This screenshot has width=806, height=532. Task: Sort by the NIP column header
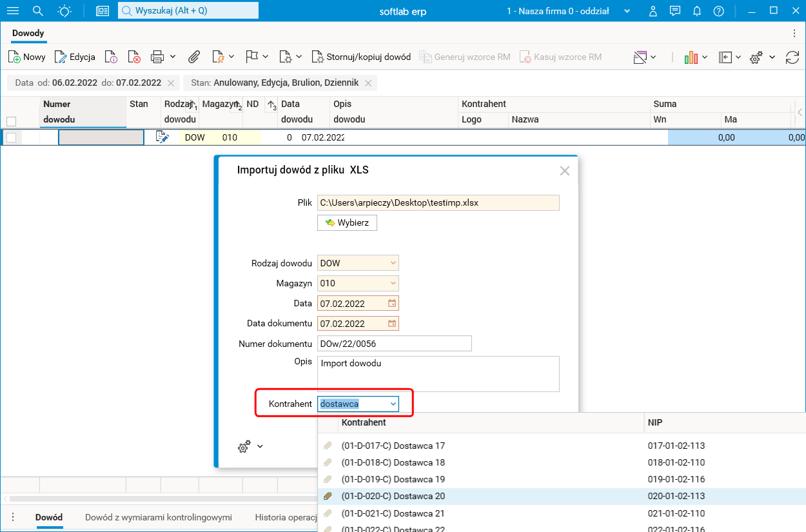(655, 422)
